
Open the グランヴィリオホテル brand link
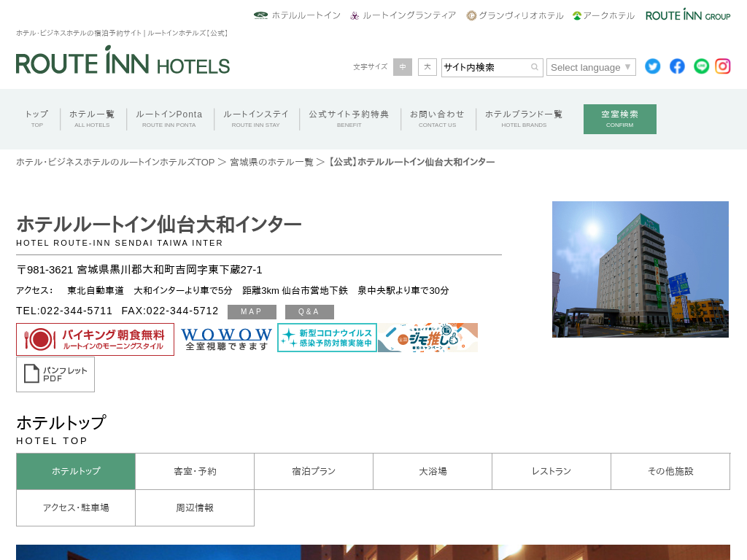515,15
